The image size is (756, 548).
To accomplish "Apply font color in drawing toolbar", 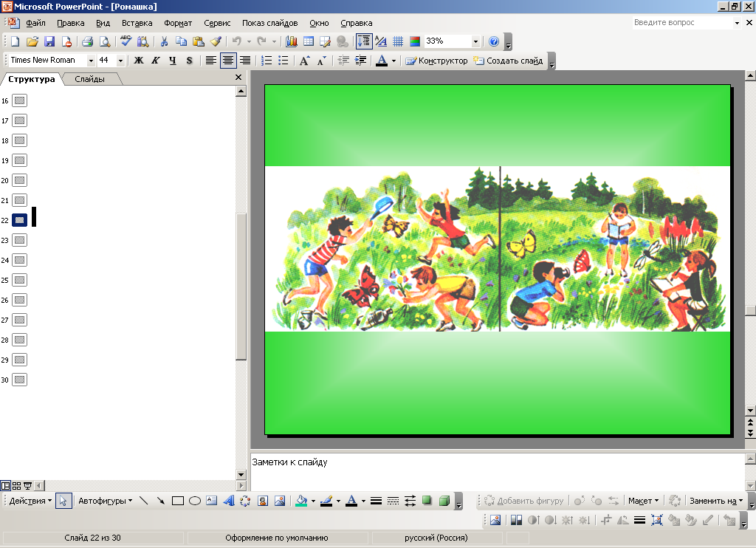I will tap(351, 501).
